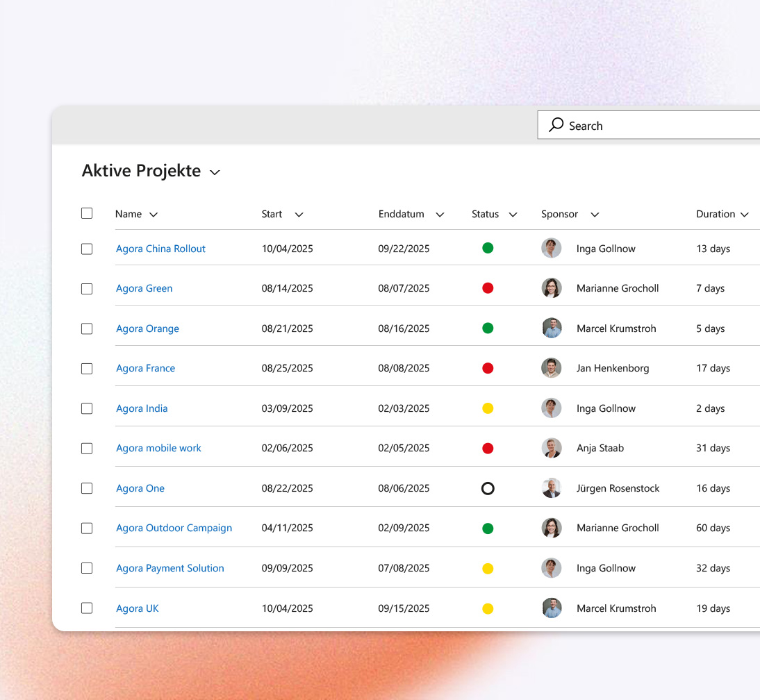
Task: Click the Enddatum column header label
Action: [x=402, y=214]
